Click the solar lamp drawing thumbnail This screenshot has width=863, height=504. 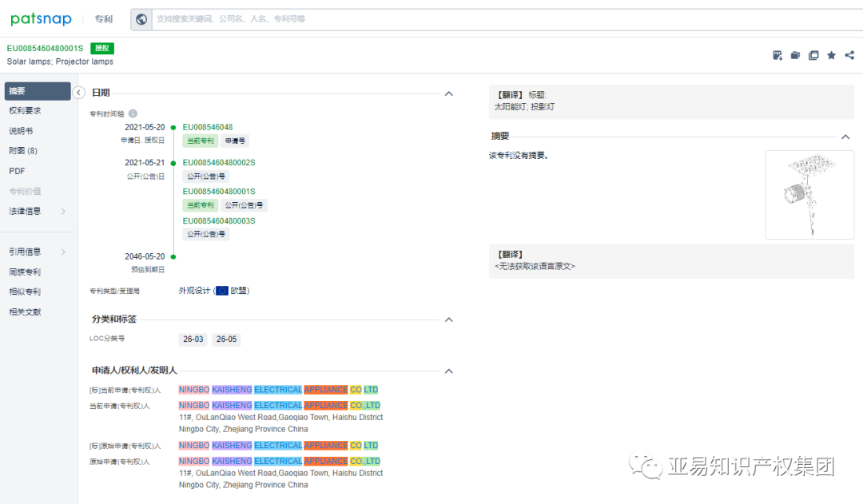[809, 195]
